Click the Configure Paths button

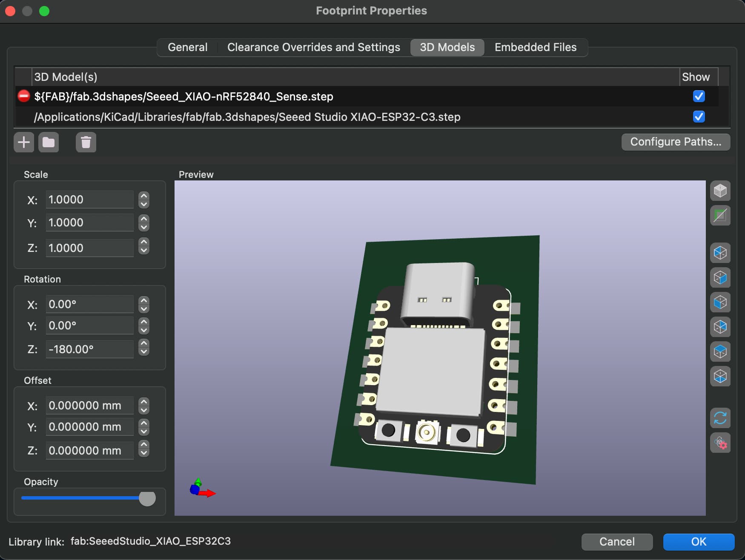[675, 142]
